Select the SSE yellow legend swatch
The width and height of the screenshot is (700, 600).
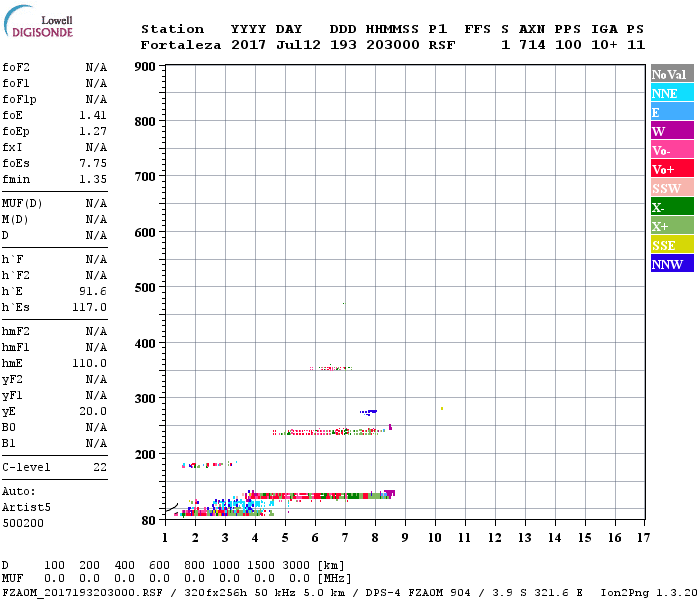coord(672,245)
